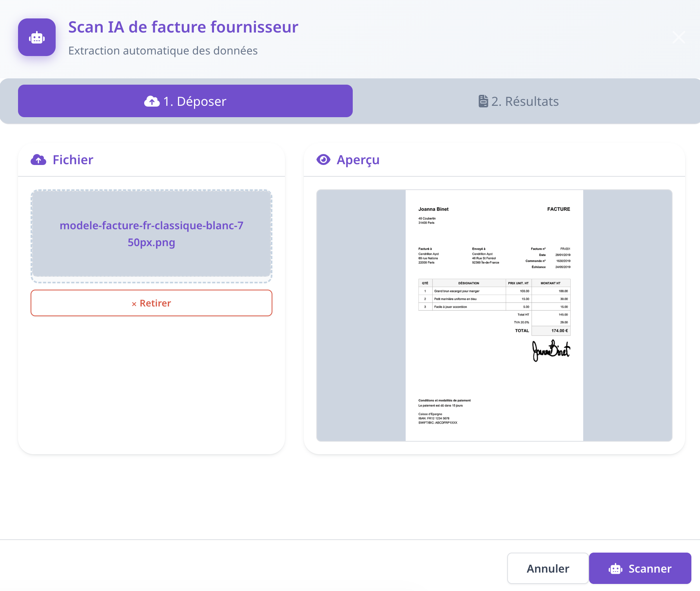Viewport: 700px width, 591px height.
Task: Click the Scan IA de facture fournisseur title
Action: coord(183,27)
